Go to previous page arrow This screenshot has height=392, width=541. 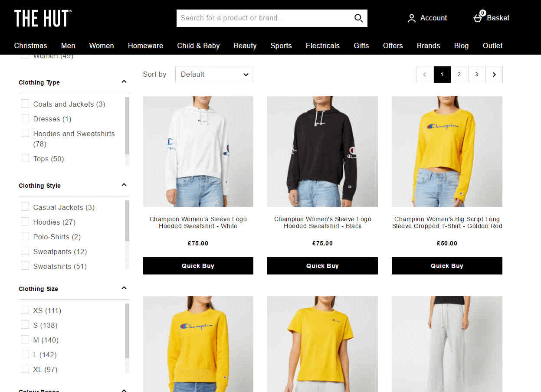pos(425,75)
